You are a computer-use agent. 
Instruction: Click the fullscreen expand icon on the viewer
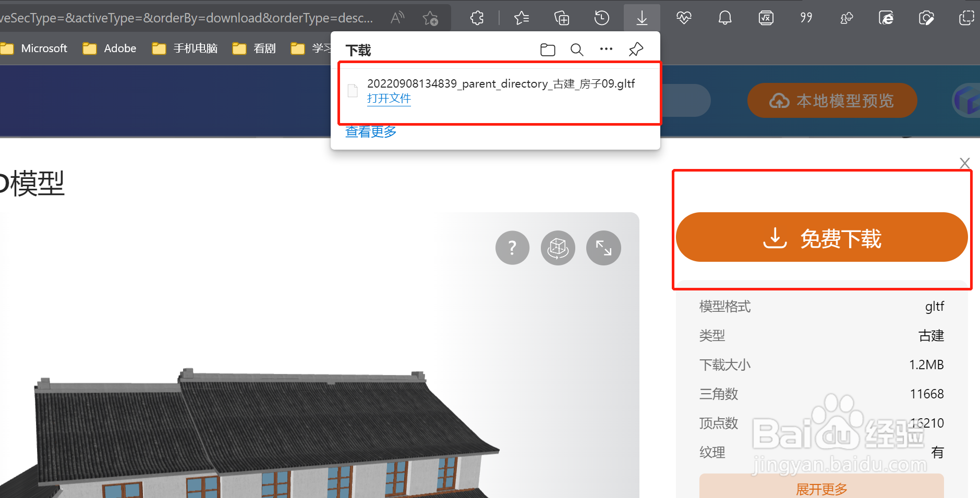603,248
